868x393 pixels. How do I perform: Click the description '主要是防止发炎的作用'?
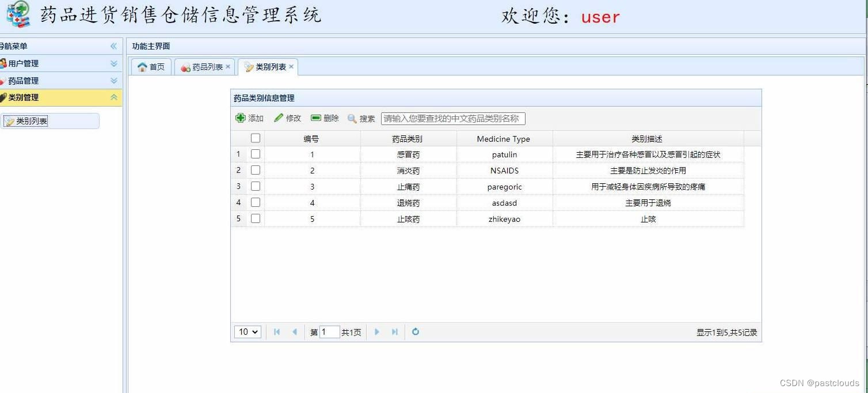click(x=648, y=171)
